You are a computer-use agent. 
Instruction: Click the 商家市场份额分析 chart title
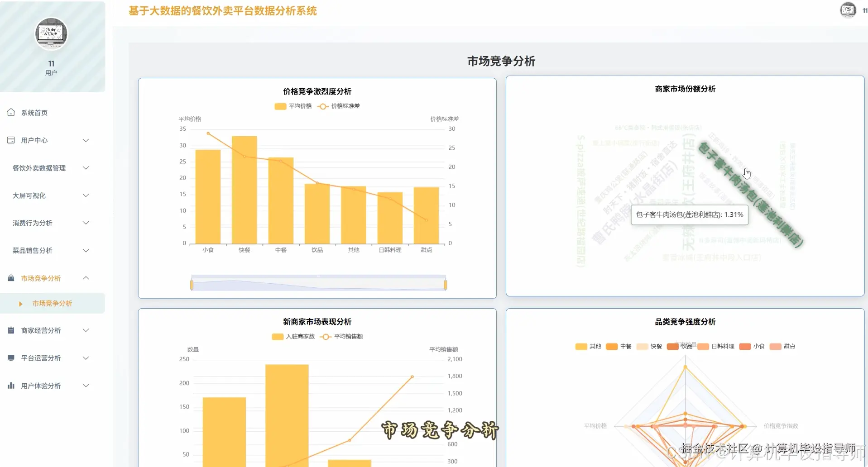[685, 89]
